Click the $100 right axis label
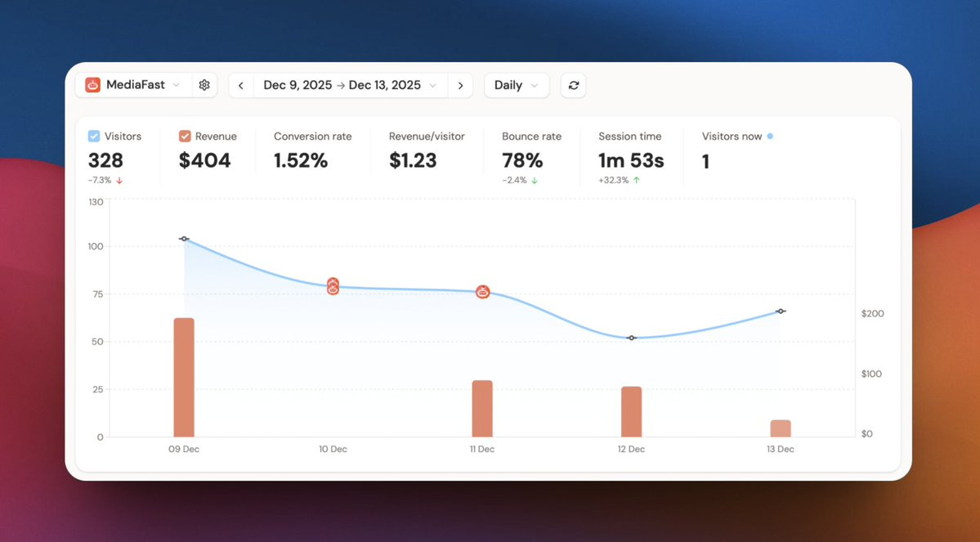 872,374
